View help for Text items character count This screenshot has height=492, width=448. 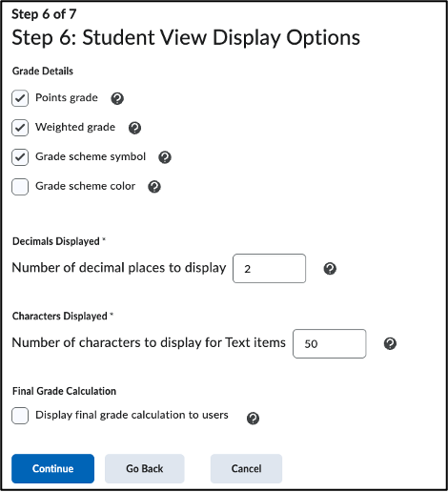(390, 343)
